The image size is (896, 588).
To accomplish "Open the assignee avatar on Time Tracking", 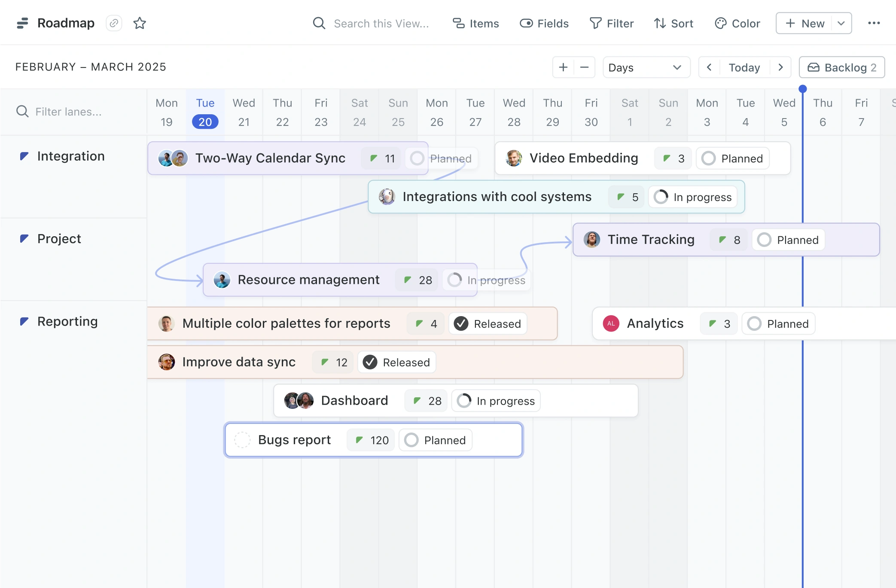I will coord(592,240).
